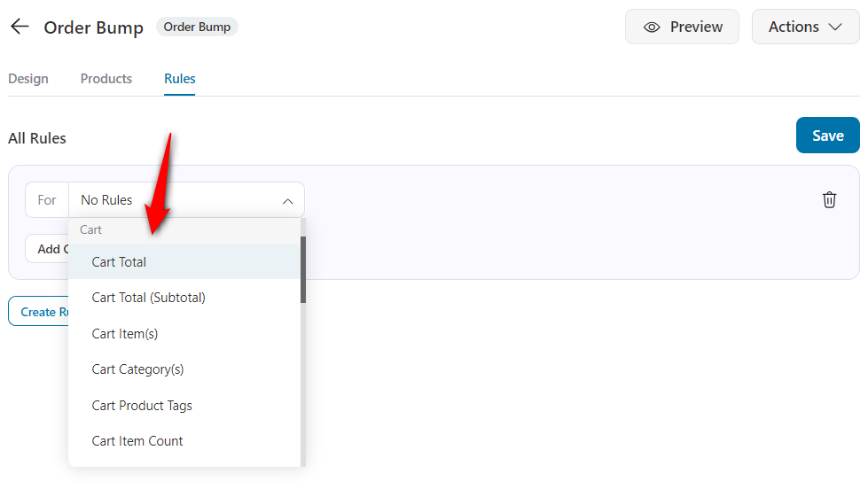Viewport: 868px width, 489px height.
Task: Delete the rule using the trash icon
Action: pyautogui.click(x=829, y=199)
